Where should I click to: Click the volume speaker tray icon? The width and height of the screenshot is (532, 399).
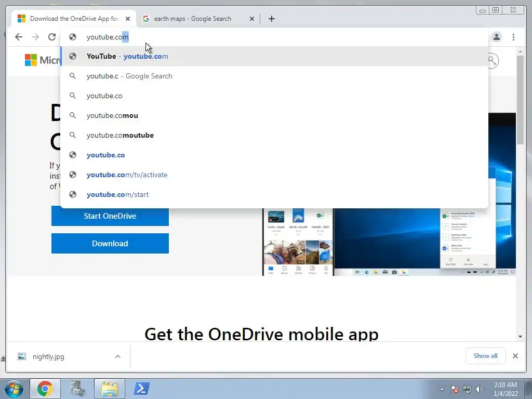tap(480, 389)
